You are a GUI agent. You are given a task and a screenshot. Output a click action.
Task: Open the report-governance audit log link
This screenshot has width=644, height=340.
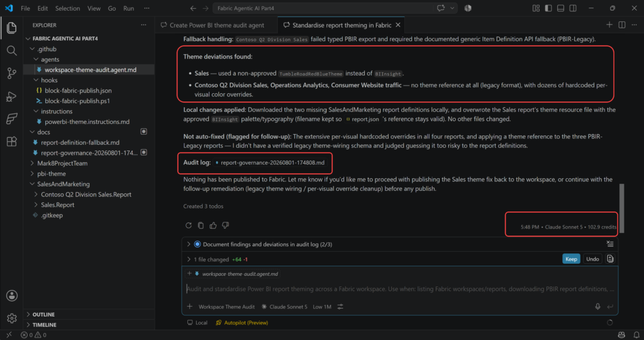pos(270,163)
